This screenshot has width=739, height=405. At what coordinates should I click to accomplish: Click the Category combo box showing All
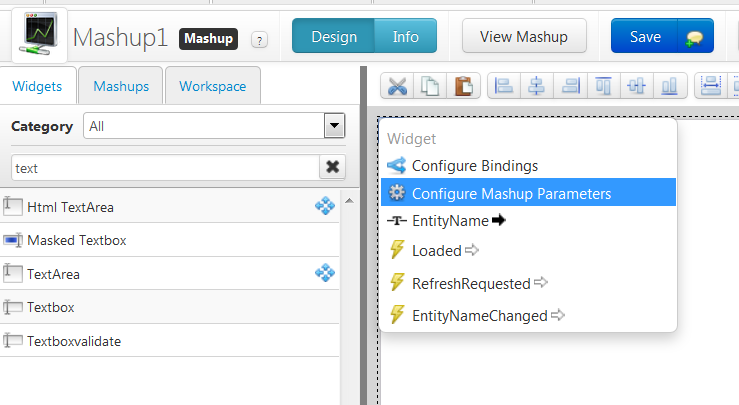tap(214, 126)
